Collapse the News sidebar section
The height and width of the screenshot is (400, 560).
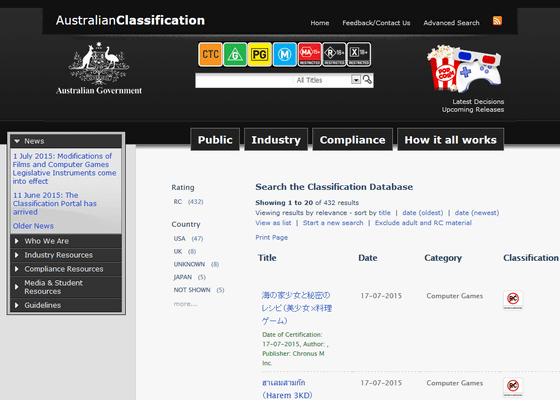tap(66, 141)
